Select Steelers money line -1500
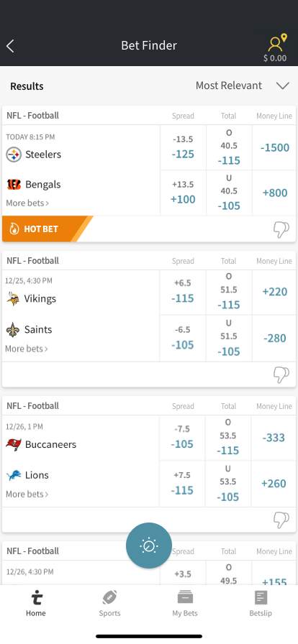The width and height of the screenshot is (298, 644). [x=275, y=147]
